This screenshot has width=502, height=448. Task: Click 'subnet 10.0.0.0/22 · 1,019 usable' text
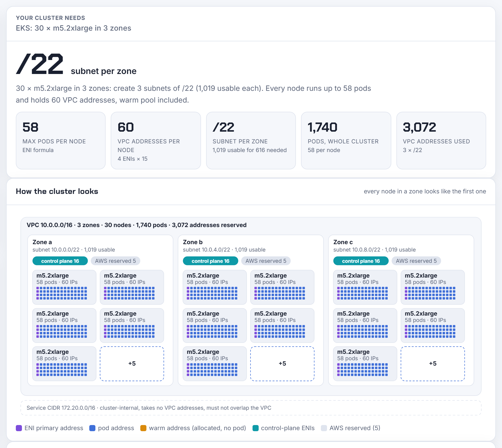click(x=74, y=250)
